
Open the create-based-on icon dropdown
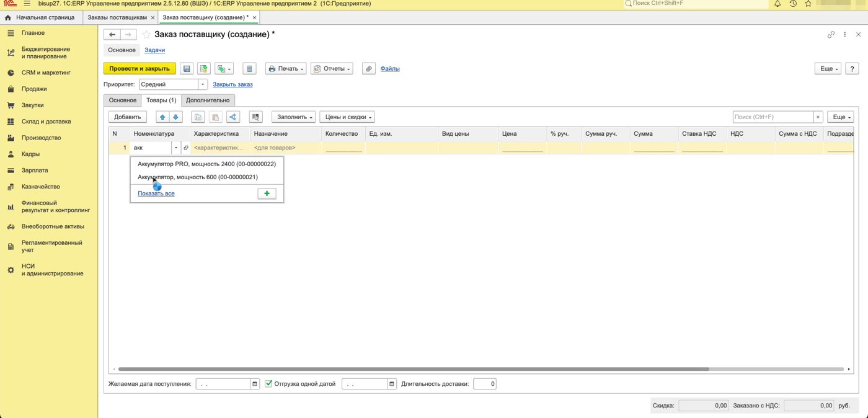tap(224, 69)
